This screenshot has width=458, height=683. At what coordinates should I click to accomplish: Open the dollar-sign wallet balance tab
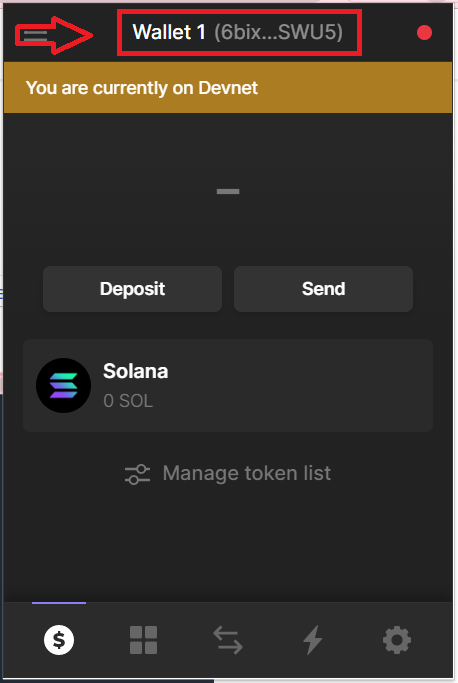[x=59, y=640]
